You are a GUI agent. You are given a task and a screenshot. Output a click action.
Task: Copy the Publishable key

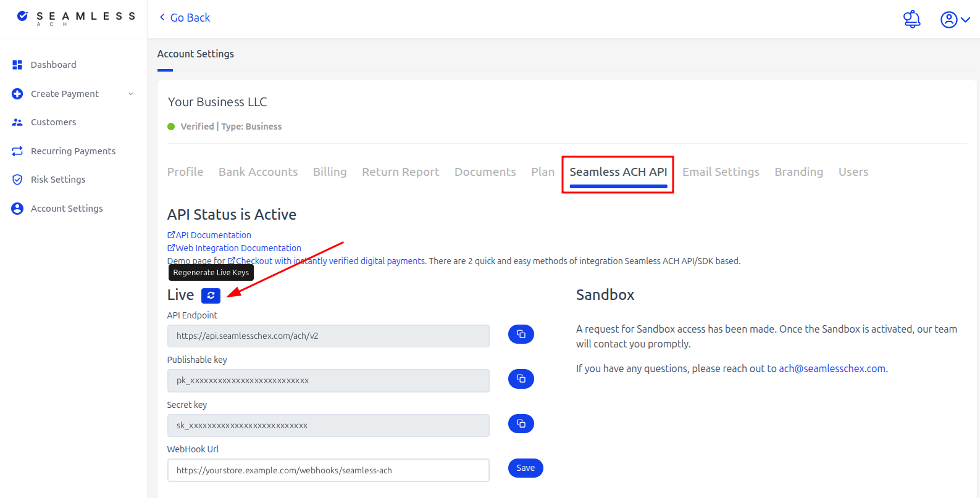coord(521,379)
